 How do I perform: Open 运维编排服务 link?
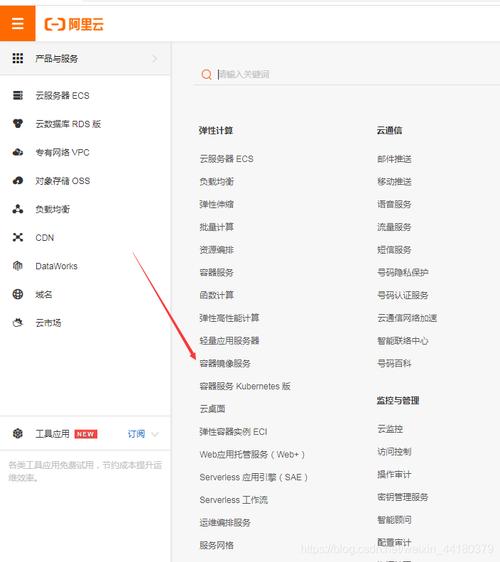225,523
